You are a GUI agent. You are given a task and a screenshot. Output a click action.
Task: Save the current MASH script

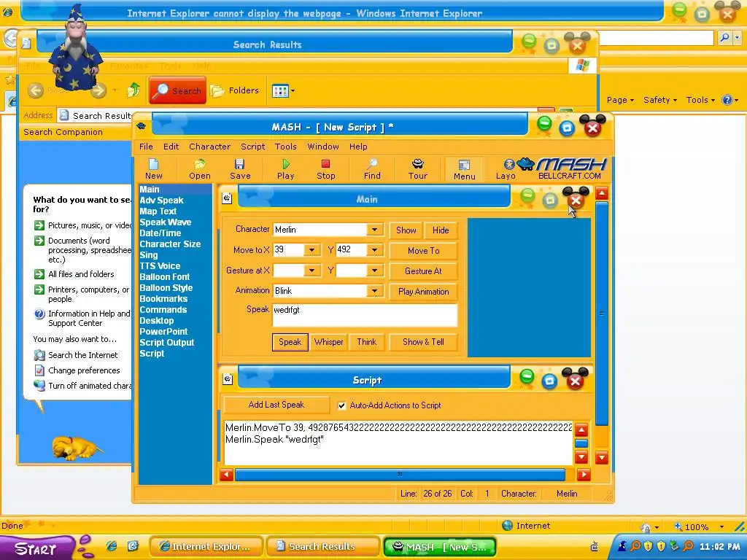coord(240,169)
